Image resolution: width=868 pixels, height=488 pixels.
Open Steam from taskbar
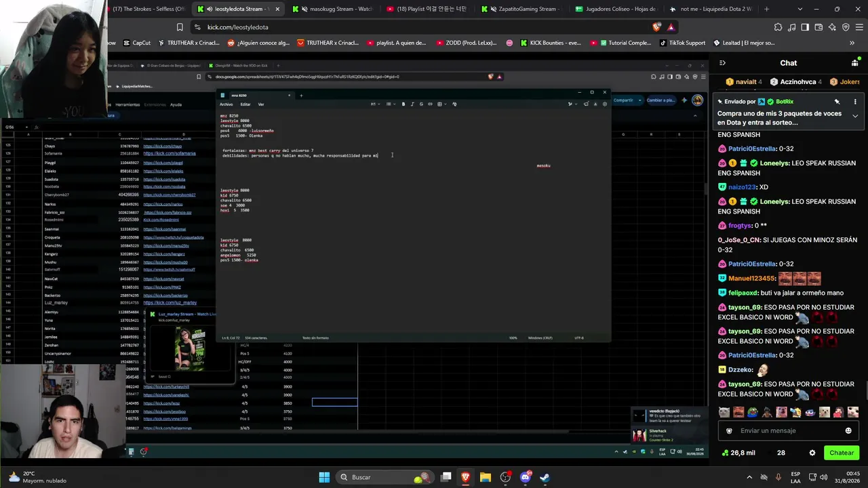[545, 477]
